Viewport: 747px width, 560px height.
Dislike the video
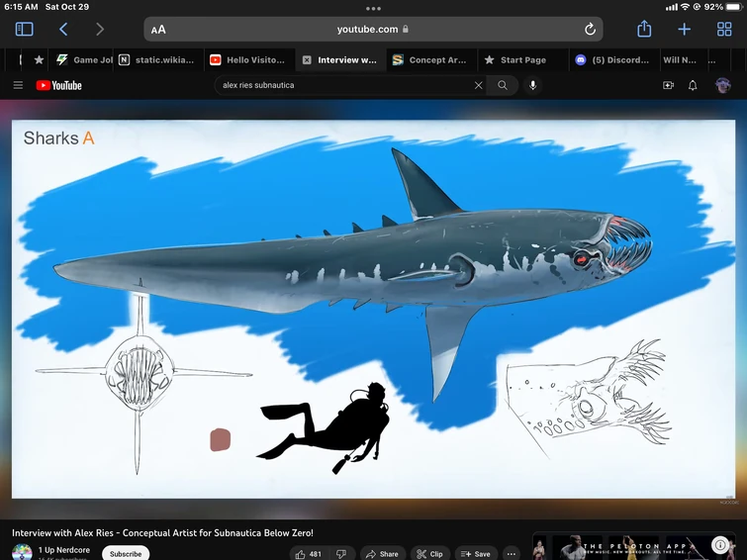341,554
